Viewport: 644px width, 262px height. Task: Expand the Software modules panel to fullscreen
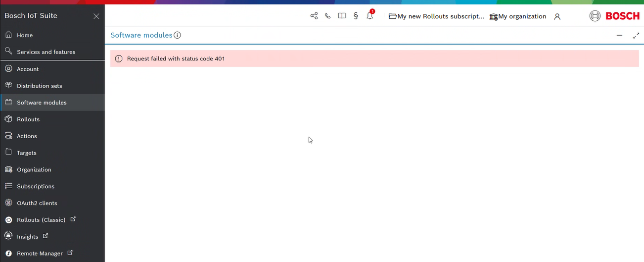point(636,36)
